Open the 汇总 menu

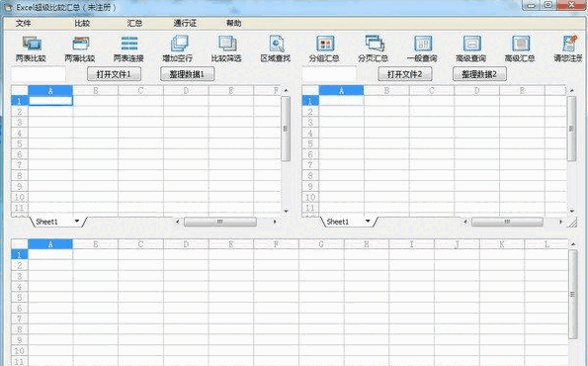tap(134, 24)
